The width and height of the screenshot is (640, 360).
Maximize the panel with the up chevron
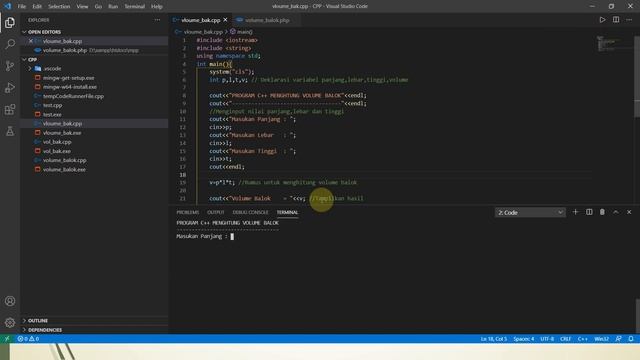coord(616,212)
